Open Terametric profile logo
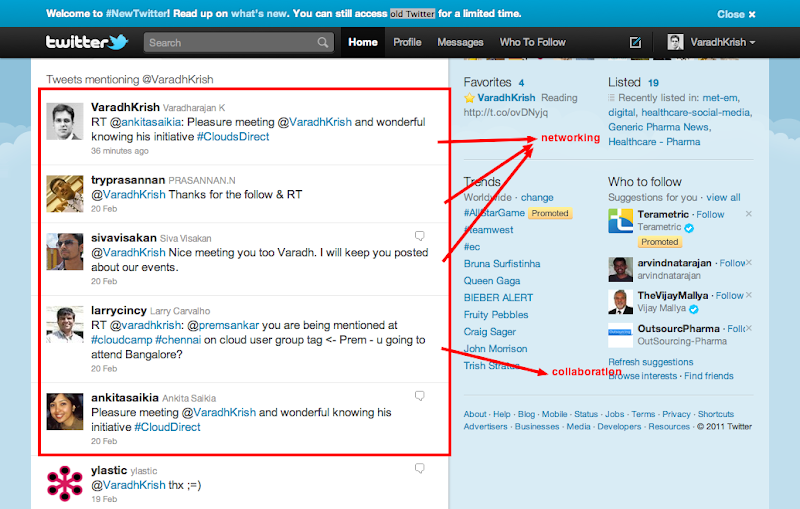This screenshot has width=800, height=509. (x=620, y=221)
